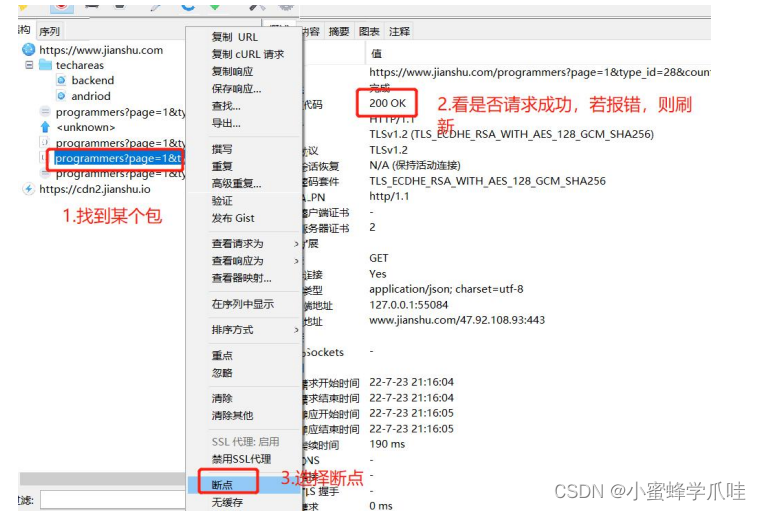The height and width of the screenshot is (511, 761).
Task: Select the andriod tree item
Action: pos(91,96)
